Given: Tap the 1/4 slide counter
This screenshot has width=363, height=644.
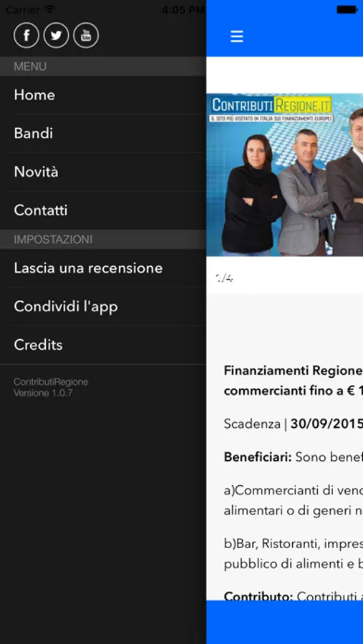Looking at the screenshot, I should tap(225, 278).
